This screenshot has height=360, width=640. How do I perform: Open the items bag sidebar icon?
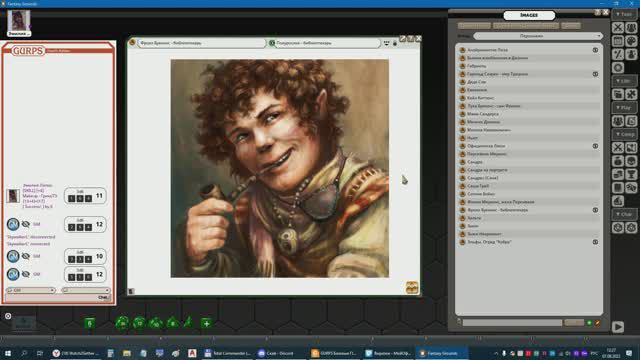pyautogui.click(x=618, y=161)
